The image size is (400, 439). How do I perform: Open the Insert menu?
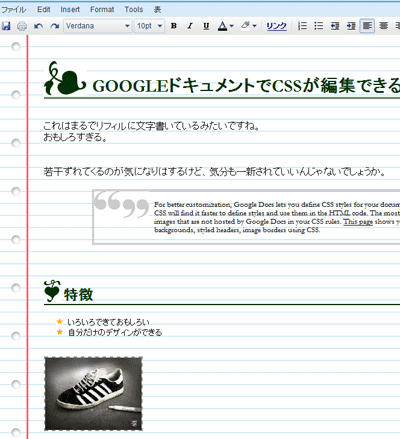[x=70, y=9]
